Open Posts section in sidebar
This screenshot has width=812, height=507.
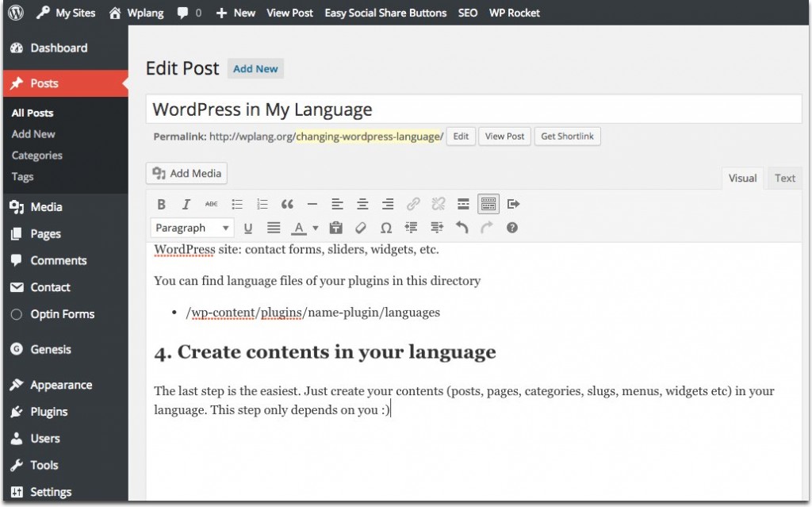[x=66, y=83]
